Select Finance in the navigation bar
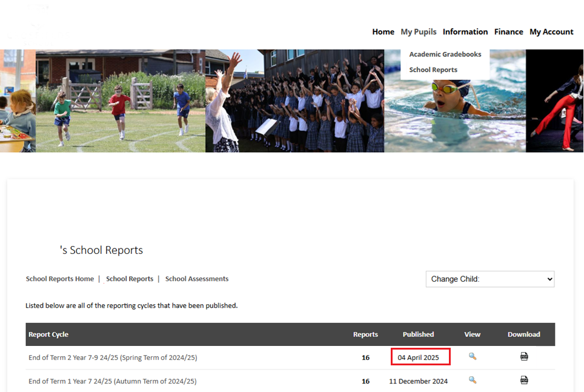584x392 pixels. coord(508,32)
